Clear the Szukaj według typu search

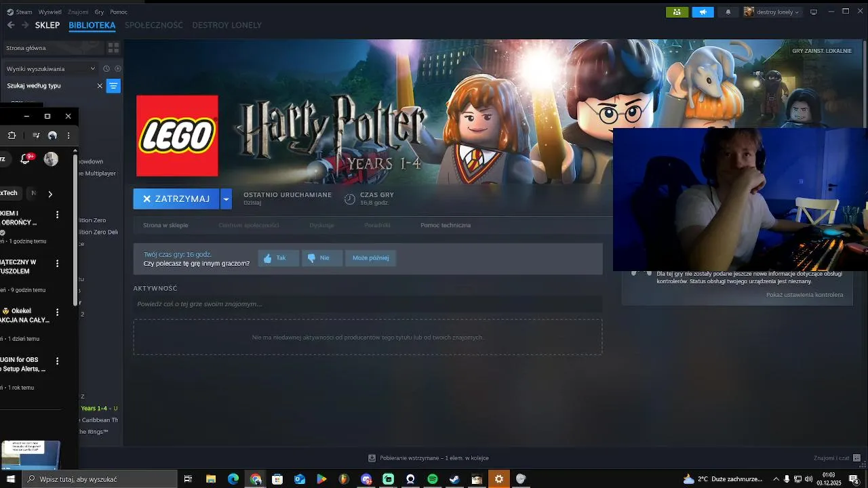coord(100,86)
